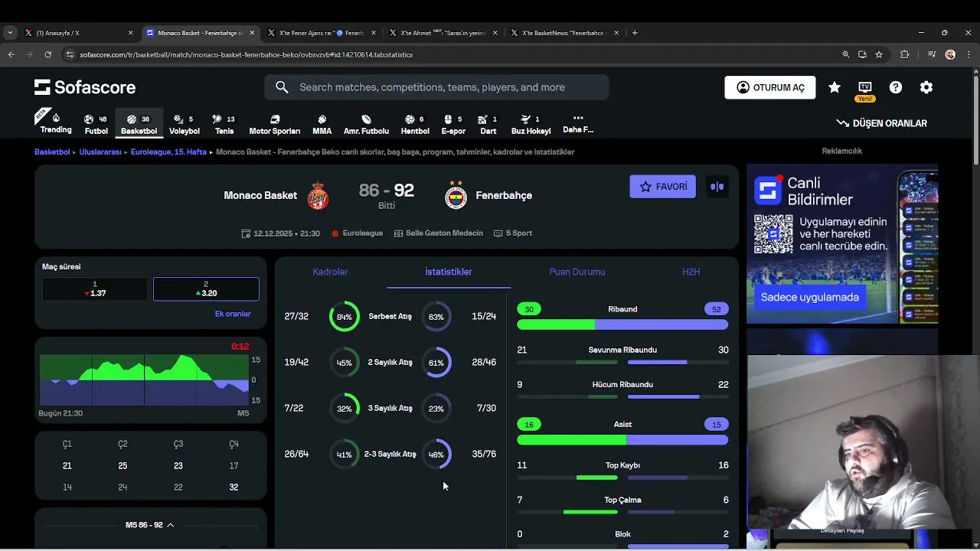Open Düşen Oranlar dropping odds link
This screenshot has width=980, height=551.
click(881, 123)
